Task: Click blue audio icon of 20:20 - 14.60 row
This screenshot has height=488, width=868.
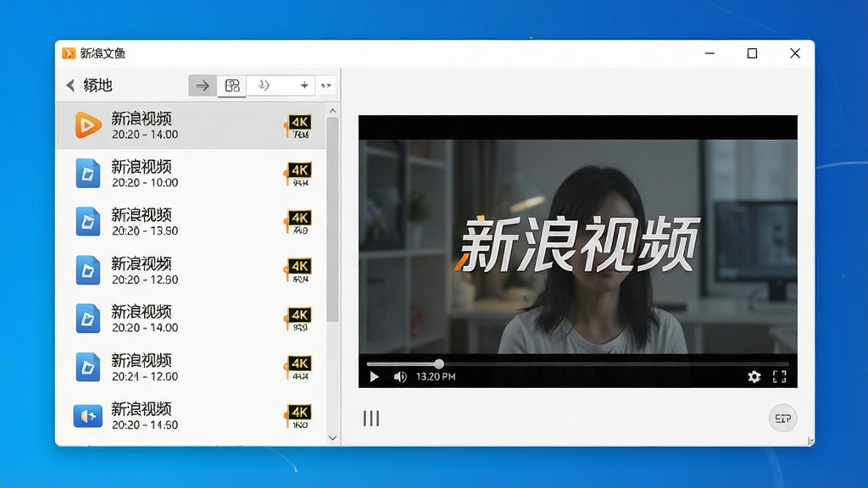Action: pos(88,416)
